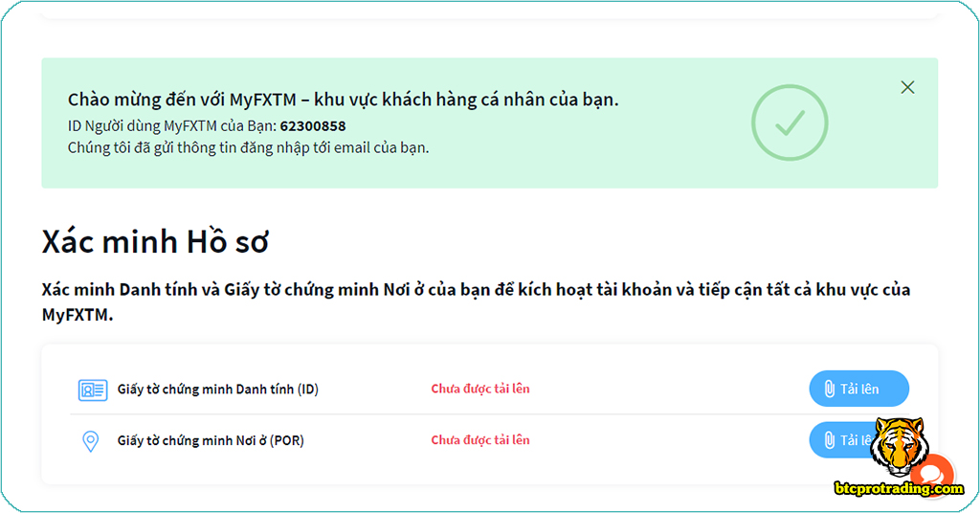Viewport: 980px width, 513px height.
Task: Select 'Giấy tờ chứng minh Danh tính (ID)' text
Action: 218,390
